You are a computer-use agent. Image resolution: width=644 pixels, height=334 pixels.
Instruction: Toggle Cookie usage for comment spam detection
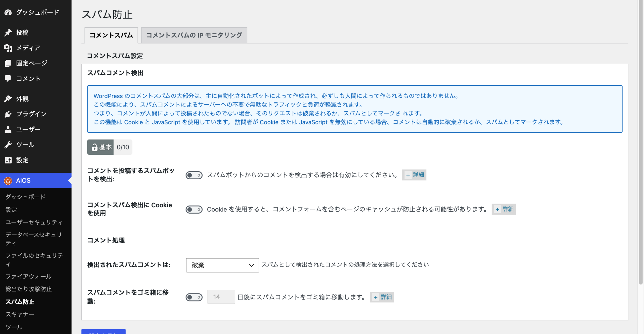click(x=194, y=209)
